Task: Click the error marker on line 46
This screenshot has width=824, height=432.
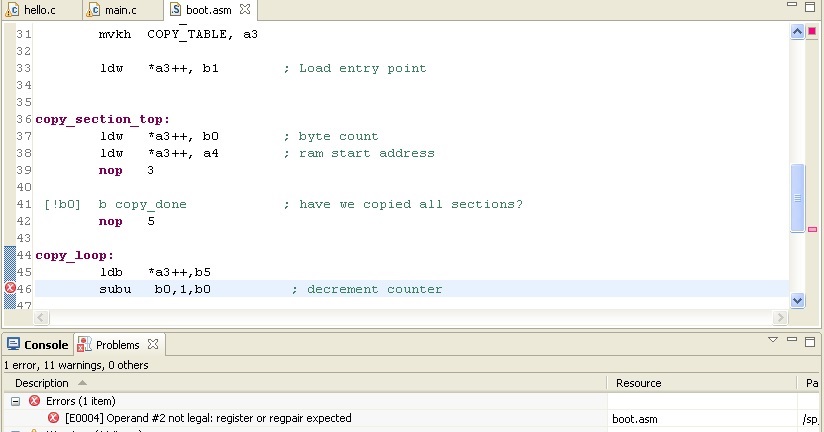Action: click(x=10, y=287)
